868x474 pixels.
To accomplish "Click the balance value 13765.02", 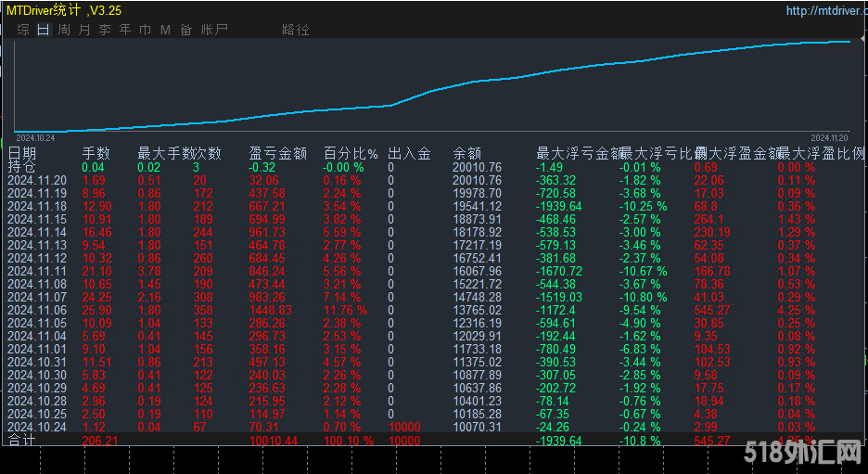I will (x=478, y=310).
